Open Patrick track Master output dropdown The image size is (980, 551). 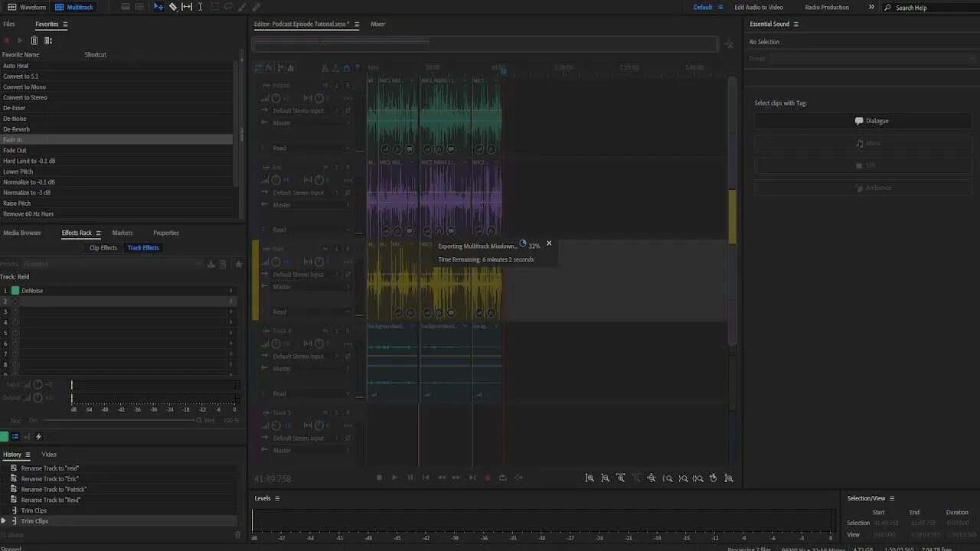tap(311, 123)
